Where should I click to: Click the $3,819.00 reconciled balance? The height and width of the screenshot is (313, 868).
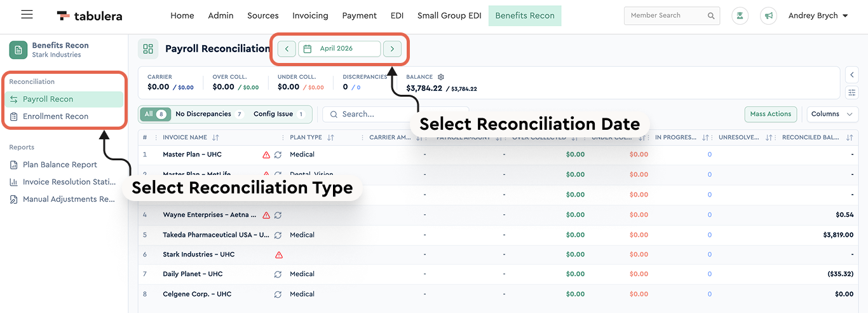[838, 235]
